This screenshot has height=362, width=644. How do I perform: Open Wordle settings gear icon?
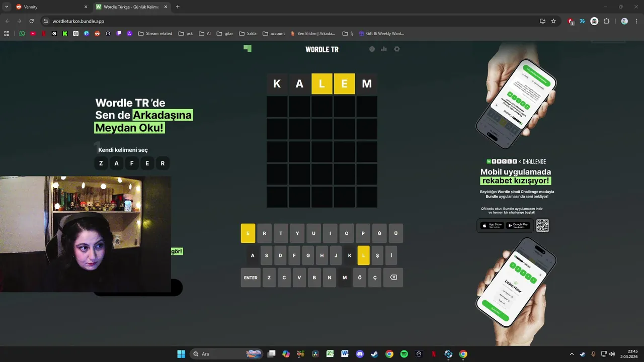[396, 49]
